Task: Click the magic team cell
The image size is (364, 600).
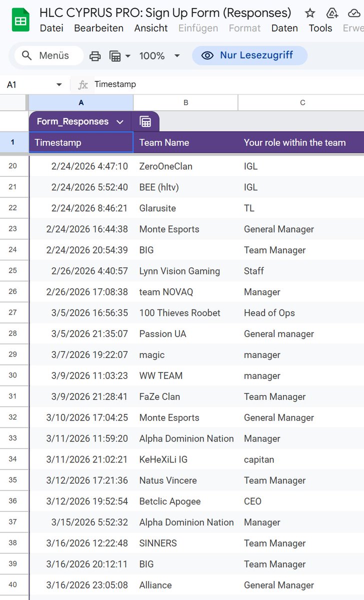Action: pos(185,355)
